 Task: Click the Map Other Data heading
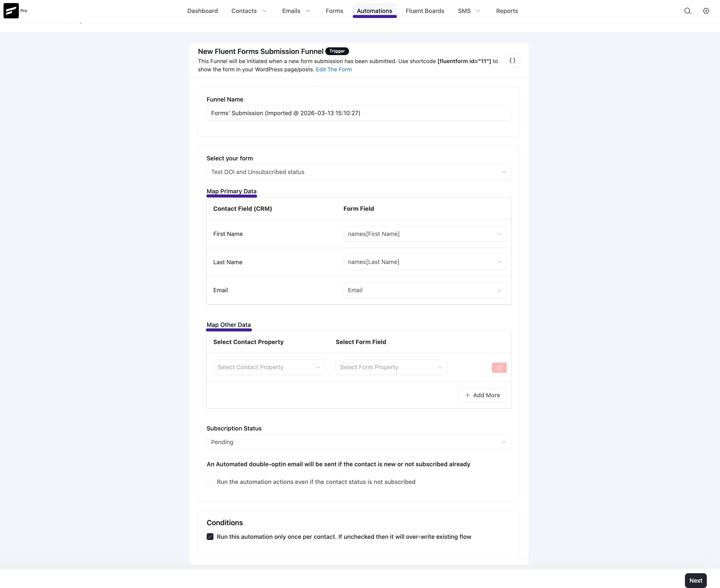pos(229,325)
